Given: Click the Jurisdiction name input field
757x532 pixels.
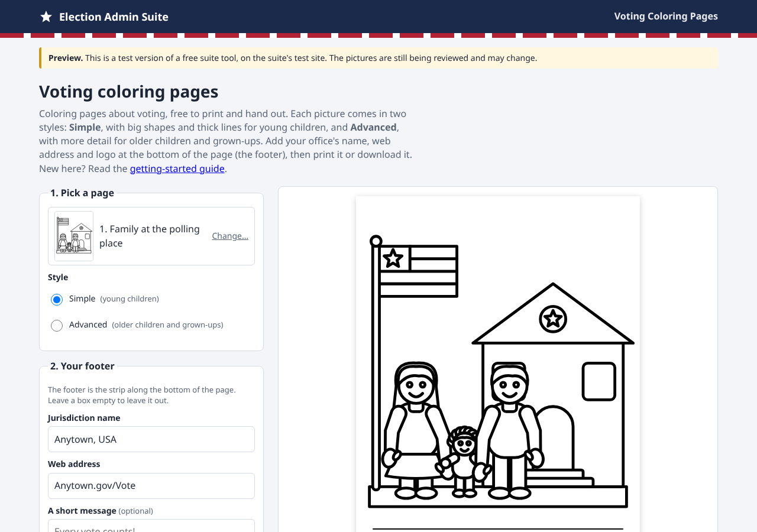Looking at the screenshot, I should pyautogui.click(x=151, y=439).
